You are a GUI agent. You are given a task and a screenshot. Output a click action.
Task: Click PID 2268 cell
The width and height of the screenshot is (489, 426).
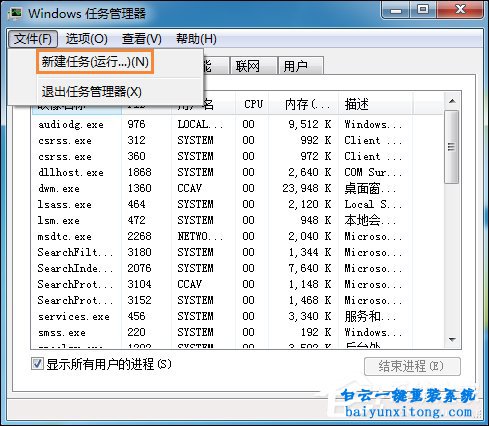tap(139, 236)
